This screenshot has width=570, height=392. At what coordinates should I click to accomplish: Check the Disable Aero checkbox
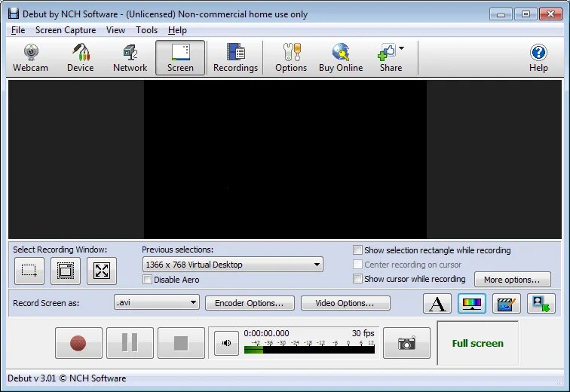tap(147, 280)
